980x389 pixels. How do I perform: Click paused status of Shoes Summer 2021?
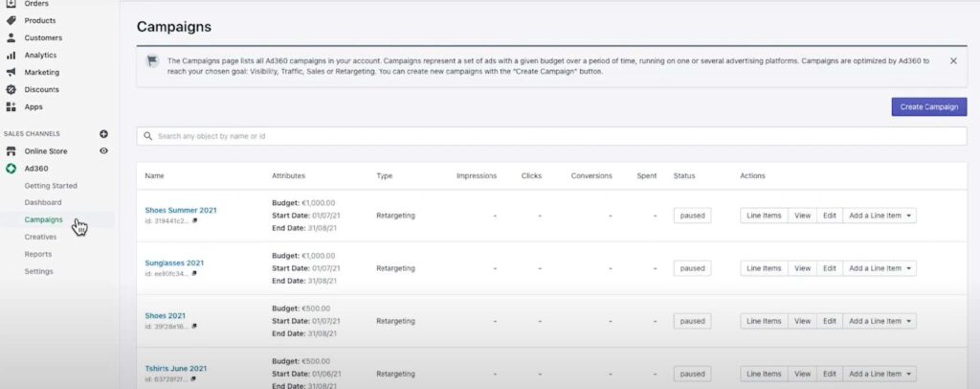click(693, 216)
